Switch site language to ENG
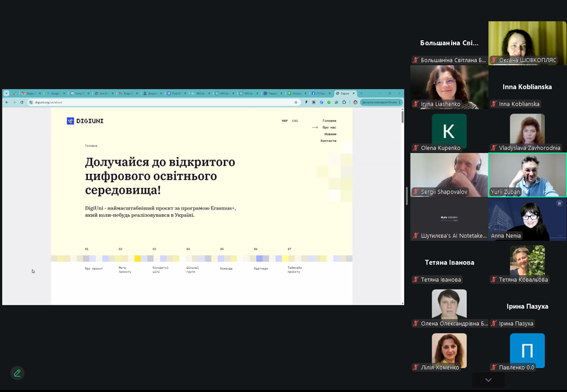This screenshot has height=392, width=567. tap(295, 121)
